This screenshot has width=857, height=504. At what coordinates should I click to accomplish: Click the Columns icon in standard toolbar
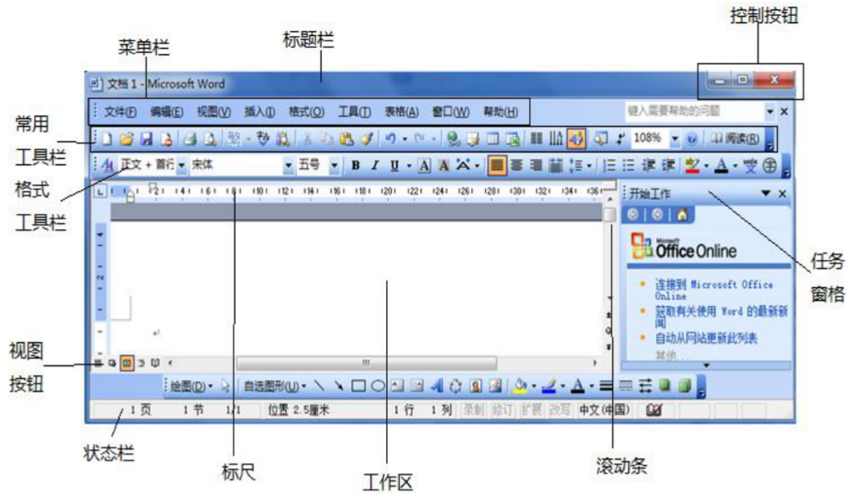[536, 139]
